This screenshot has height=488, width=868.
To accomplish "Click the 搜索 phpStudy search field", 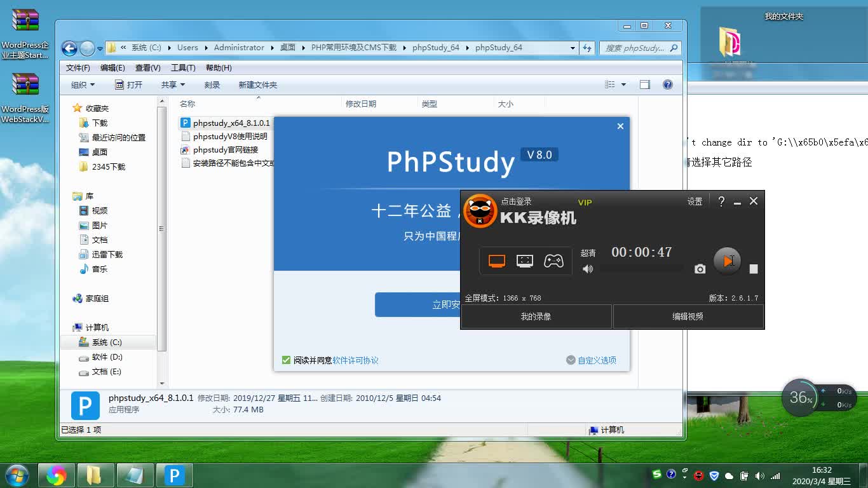I will pos(640,48).
